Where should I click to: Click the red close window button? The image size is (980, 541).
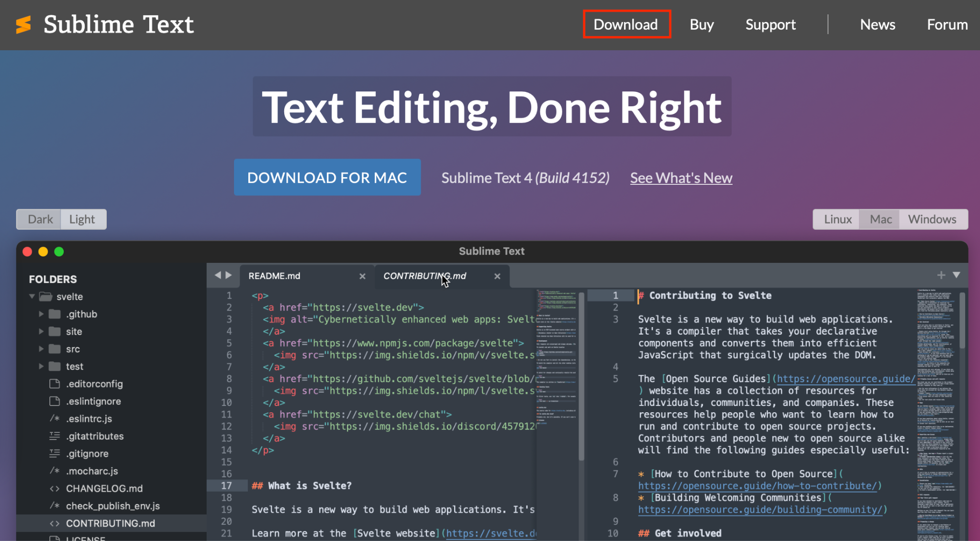[x=27, y=251]
